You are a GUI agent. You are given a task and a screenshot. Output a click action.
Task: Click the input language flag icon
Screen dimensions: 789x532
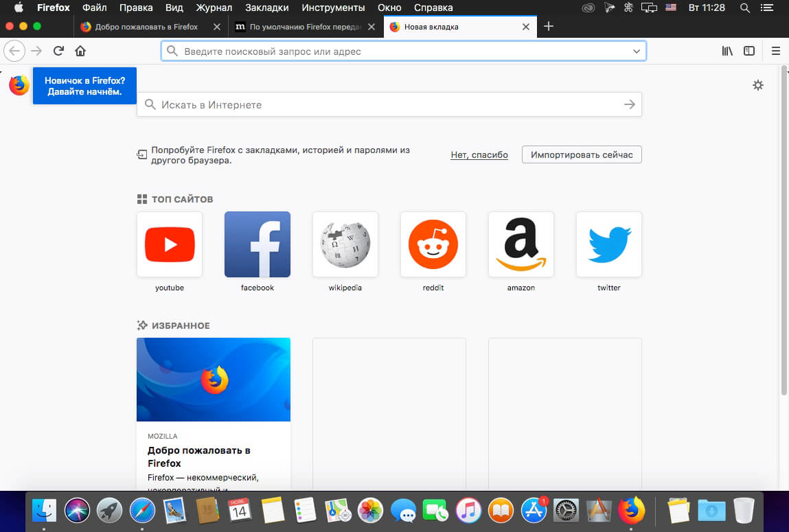[x=671, y=8]
